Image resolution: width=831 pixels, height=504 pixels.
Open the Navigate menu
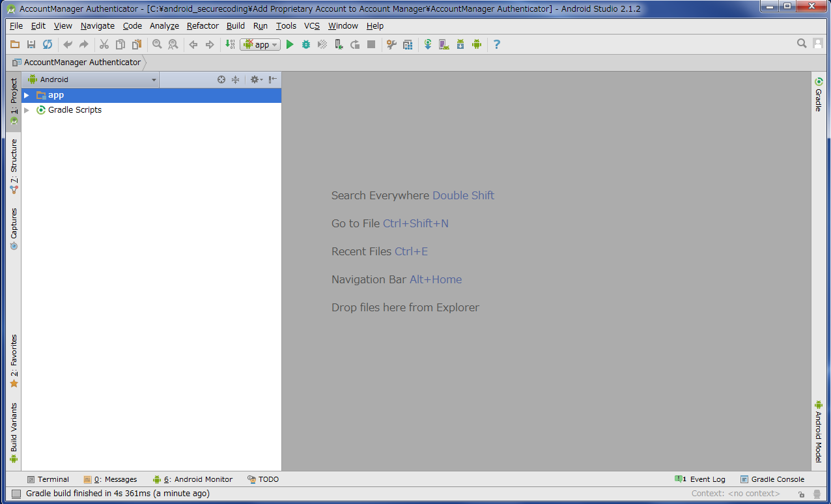click(98, 26)
